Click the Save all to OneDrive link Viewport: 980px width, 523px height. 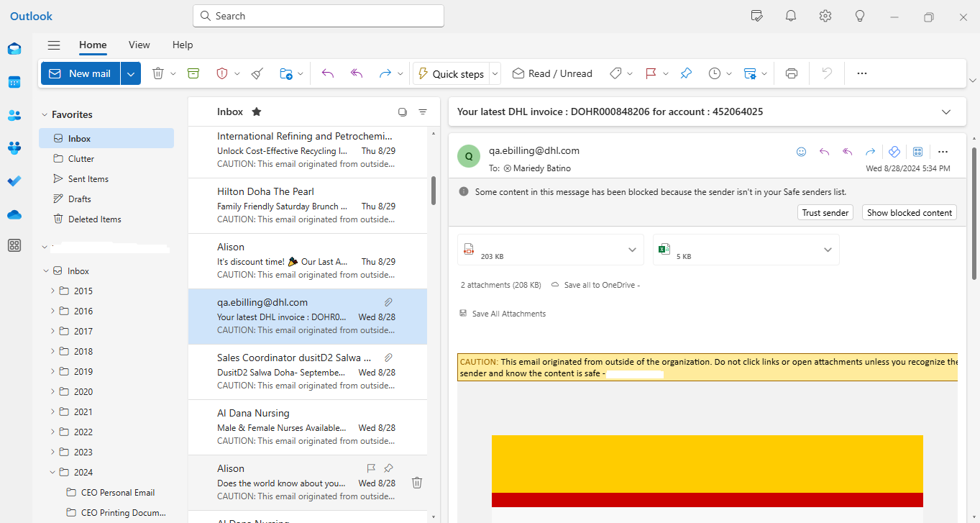595,285
